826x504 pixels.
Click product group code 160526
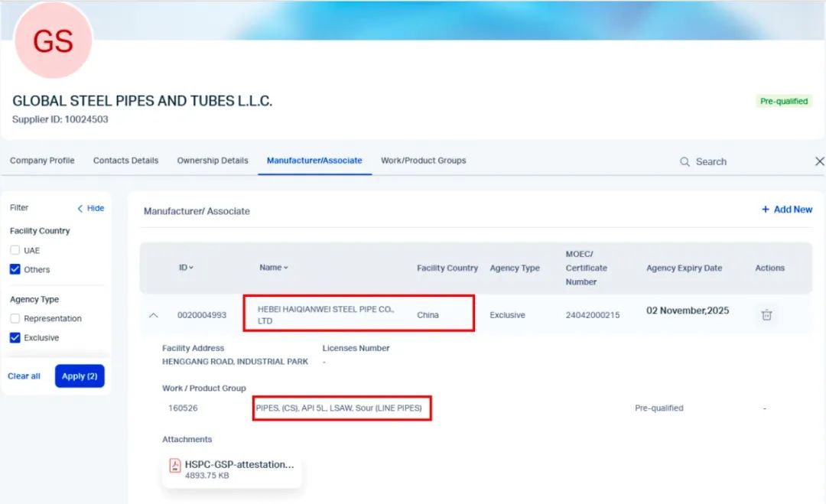pos(183,408)
